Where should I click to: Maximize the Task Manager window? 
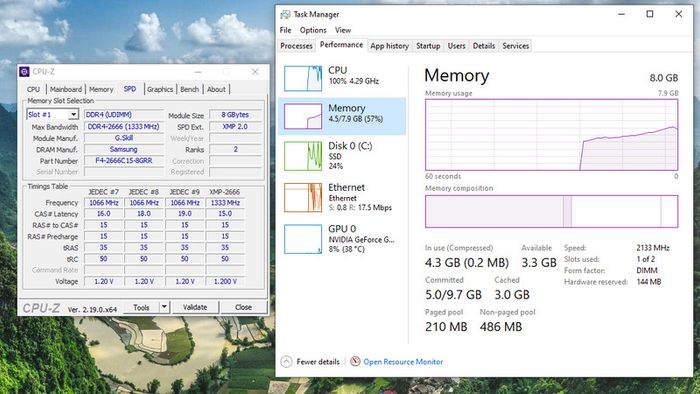pyautogui.click(x=650, y=14)
